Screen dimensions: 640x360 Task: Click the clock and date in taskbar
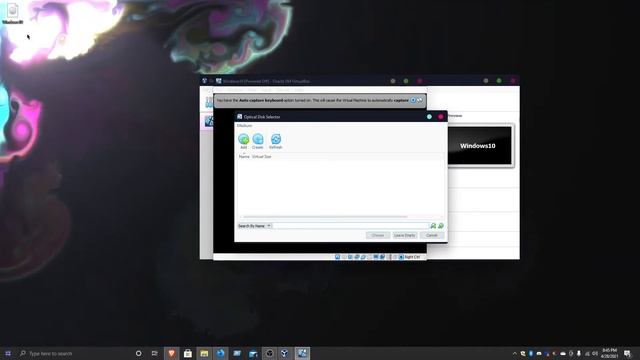point(609,353)
